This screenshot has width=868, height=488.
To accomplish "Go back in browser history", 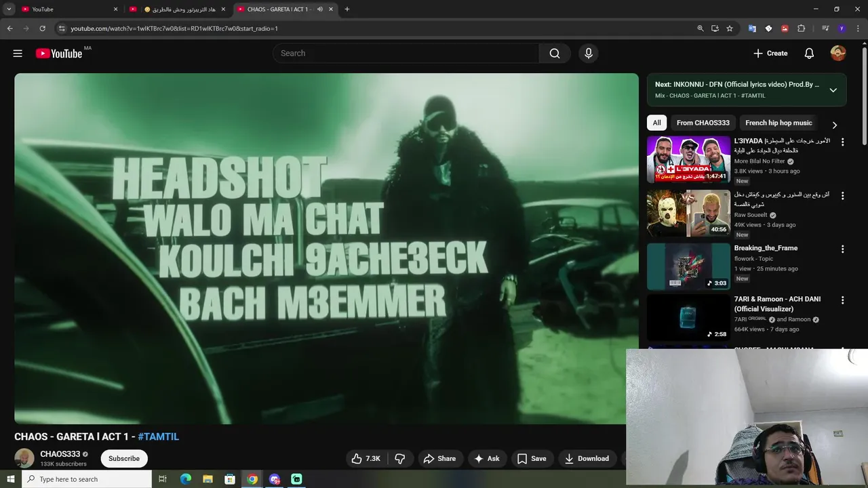I will click(9, 28).
